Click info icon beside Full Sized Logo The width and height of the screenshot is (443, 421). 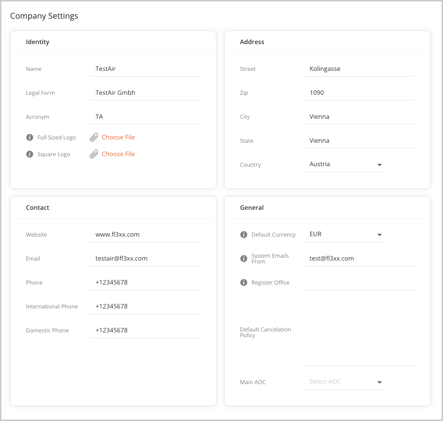(x=30, y=137)
